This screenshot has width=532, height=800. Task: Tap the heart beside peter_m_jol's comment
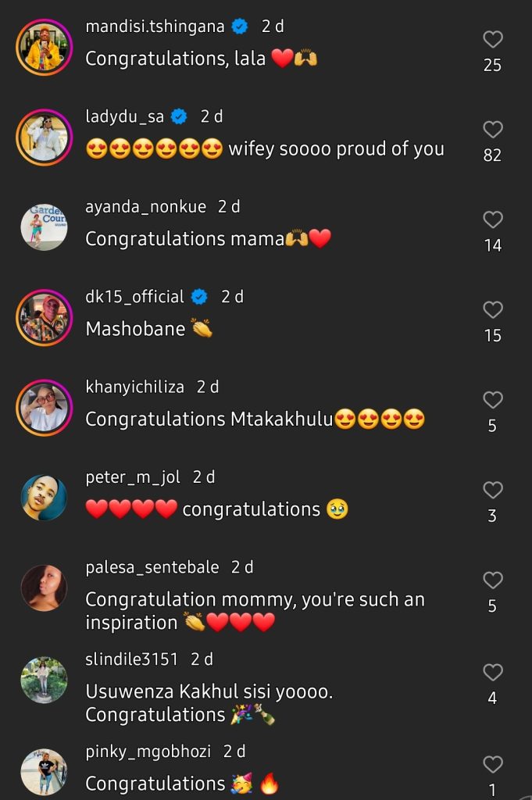(x=492, y=491)
